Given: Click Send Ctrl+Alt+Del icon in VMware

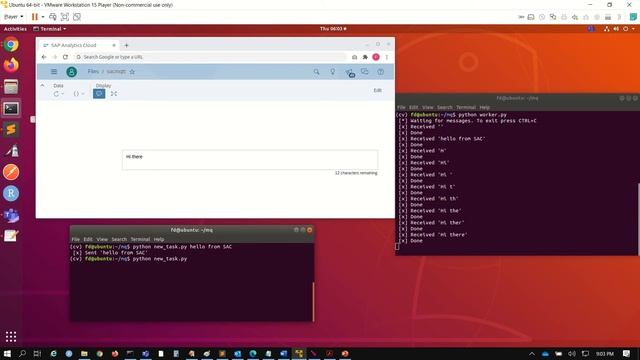Looking at the screenshot, I should (53, 17).
